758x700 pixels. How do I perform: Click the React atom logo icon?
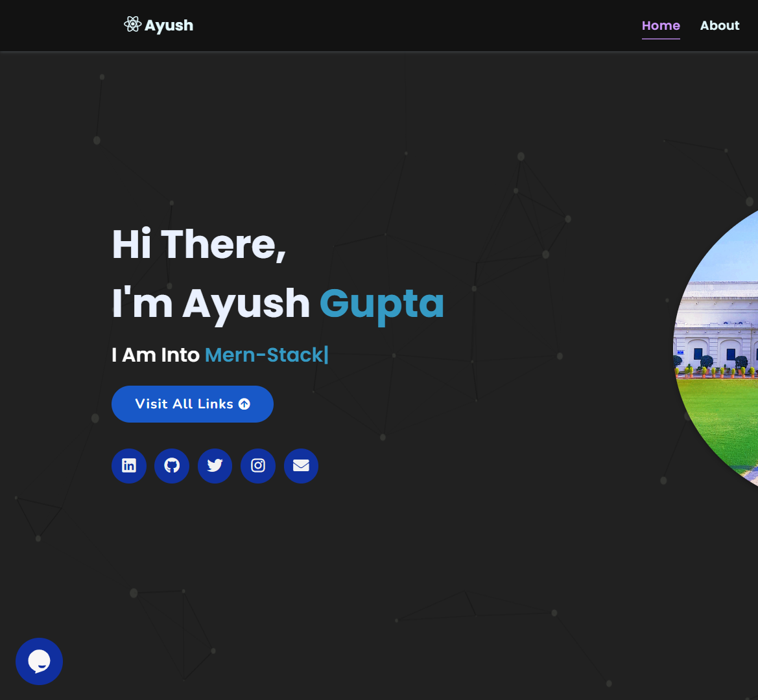tap(132, 25)
